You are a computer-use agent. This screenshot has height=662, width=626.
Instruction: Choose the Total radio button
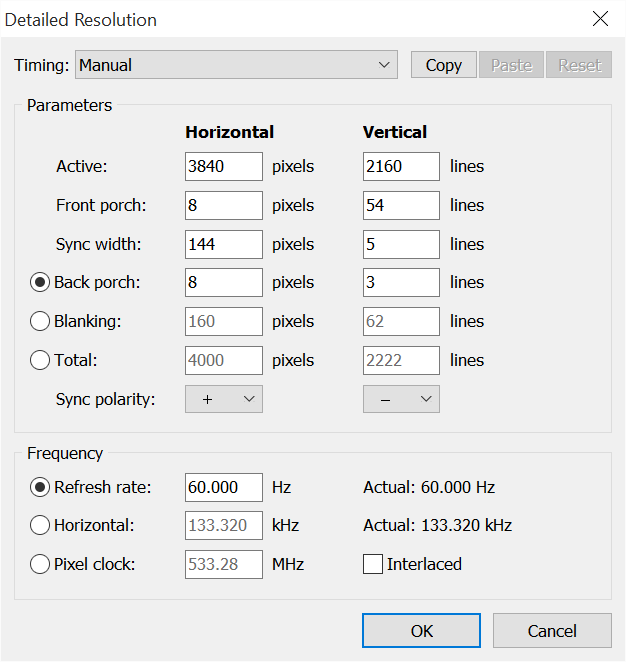point(40,360)
